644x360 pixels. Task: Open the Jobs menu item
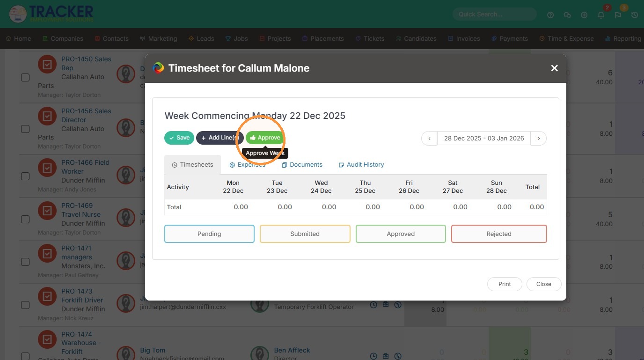tap(236, 38)
